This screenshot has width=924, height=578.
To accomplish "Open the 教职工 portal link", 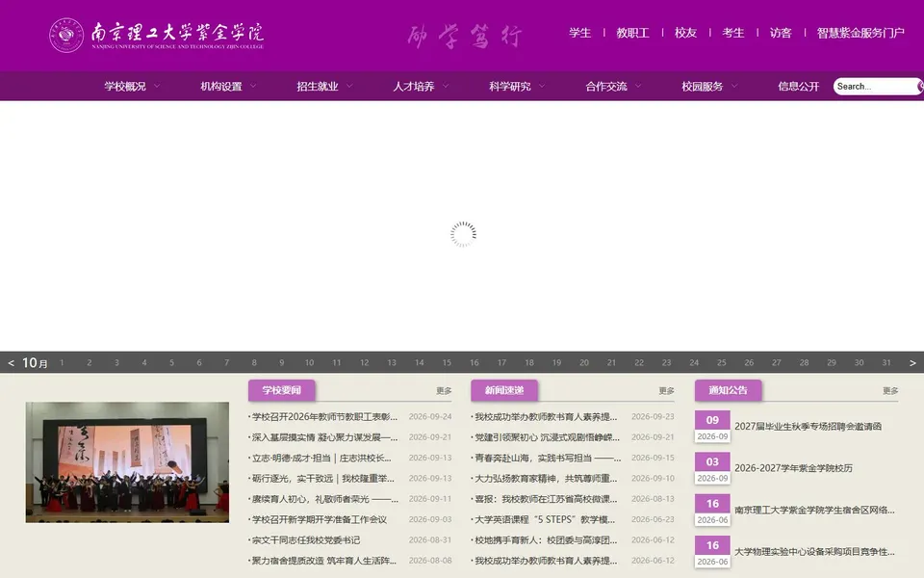I will pyautogui.click(x=633, y=33).
